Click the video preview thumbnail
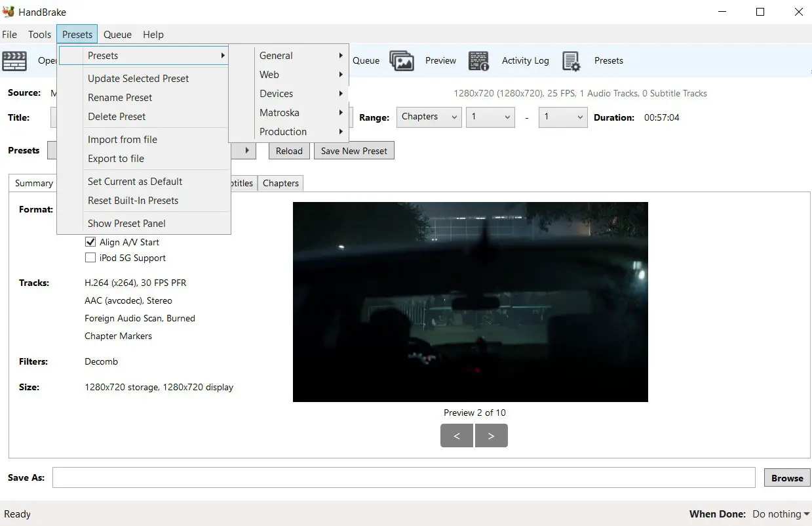 pyautogui.click(x=470, y=302)
